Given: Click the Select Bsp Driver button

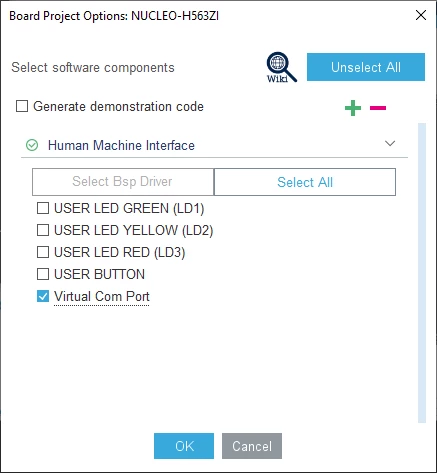Looking at the screenshot, I should click(x=123, y=182).
